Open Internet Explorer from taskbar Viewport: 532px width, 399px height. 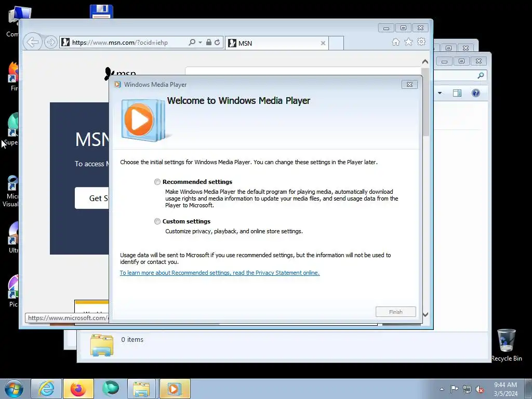[46, 389]
